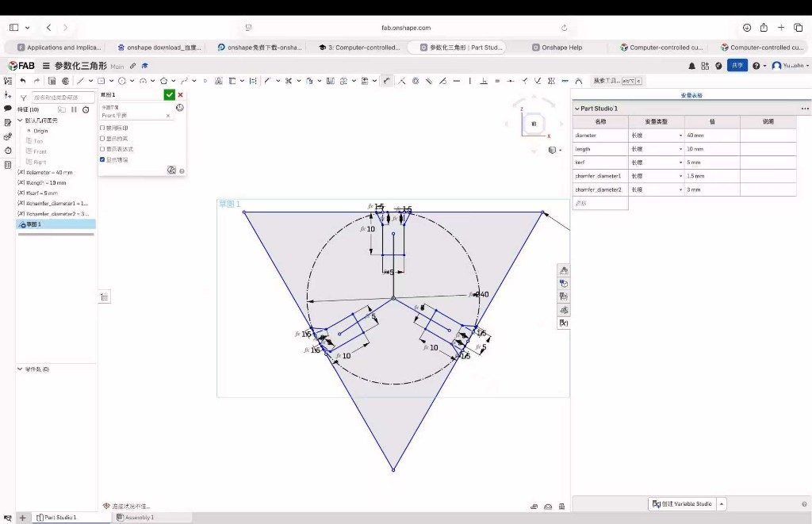
Task: Collapse the Part Studio 1 variable section
Action: [x=577, y=109]
